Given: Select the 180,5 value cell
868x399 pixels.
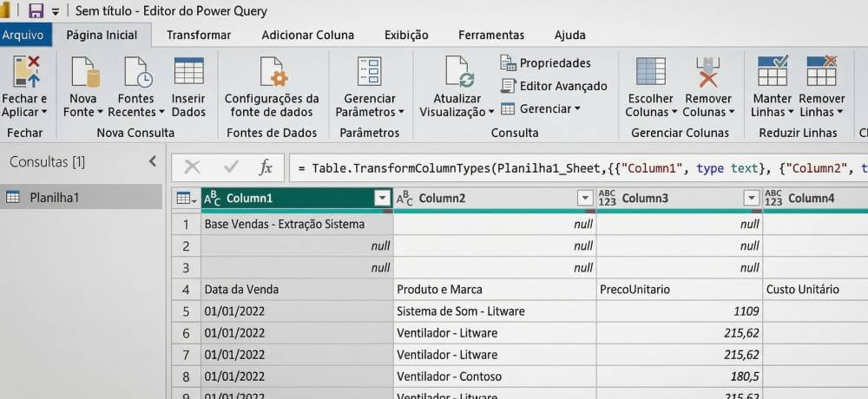Looking at the screenshot, I should (680, 376).
